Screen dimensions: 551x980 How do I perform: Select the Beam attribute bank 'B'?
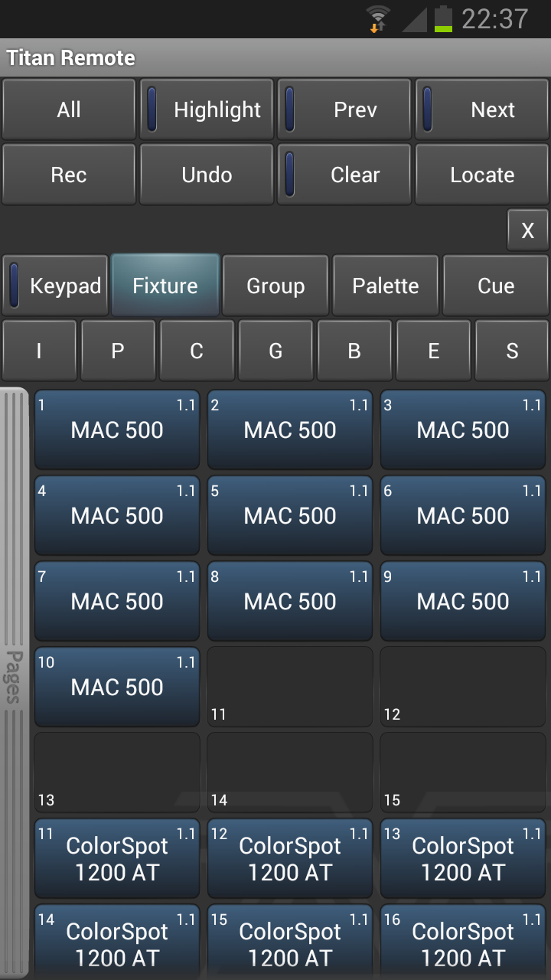[354, 350]
